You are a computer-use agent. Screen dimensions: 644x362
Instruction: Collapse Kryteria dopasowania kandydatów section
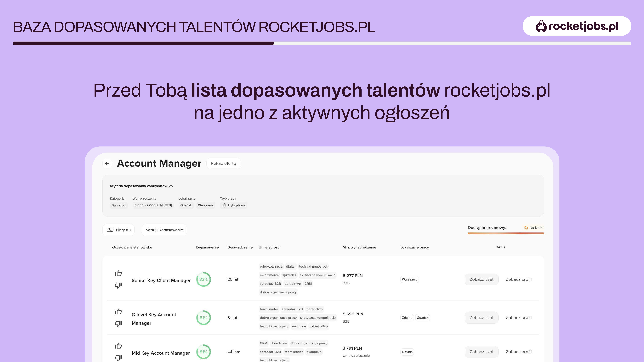(171, 186)
